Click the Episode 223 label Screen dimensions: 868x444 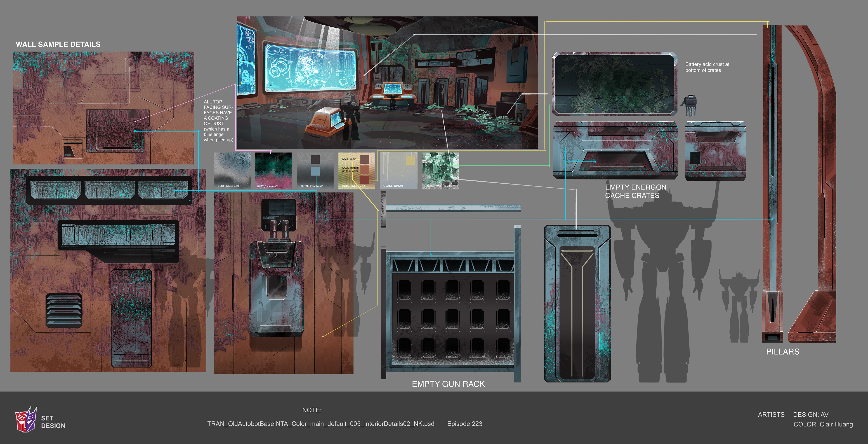coord(464,424)
